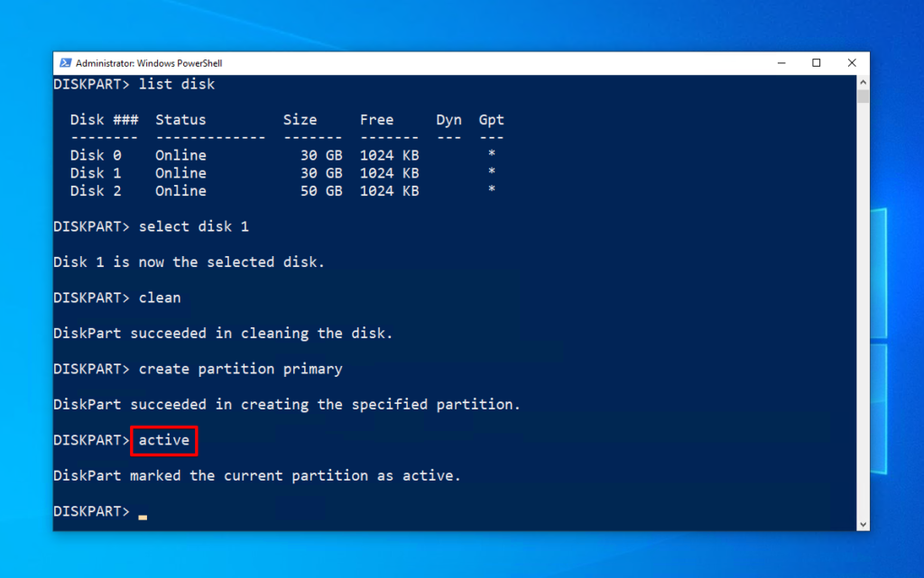
Task: Click the 'select disk 1' command text
Action: [194, 226]
